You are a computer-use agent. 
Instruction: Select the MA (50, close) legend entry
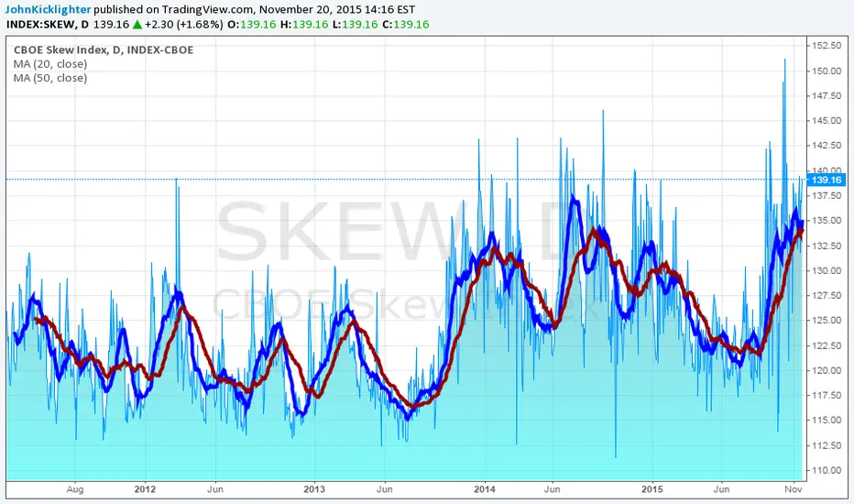pos(50,78)
